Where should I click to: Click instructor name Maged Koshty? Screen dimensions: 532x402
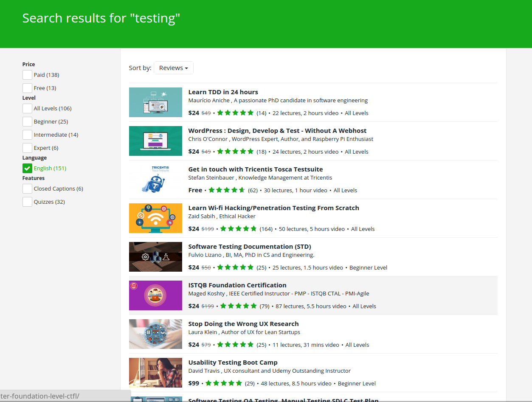click(x=207, y=294)
